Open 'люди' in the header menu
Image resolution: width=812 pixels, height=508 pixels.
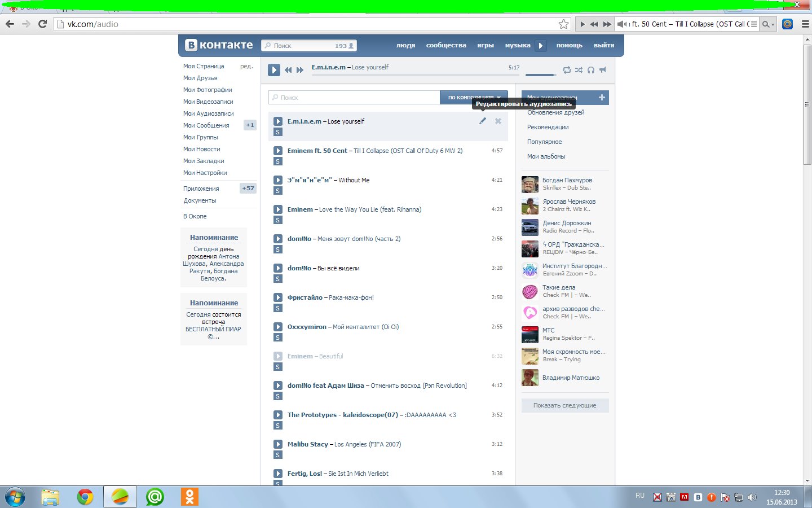[405, 45]
